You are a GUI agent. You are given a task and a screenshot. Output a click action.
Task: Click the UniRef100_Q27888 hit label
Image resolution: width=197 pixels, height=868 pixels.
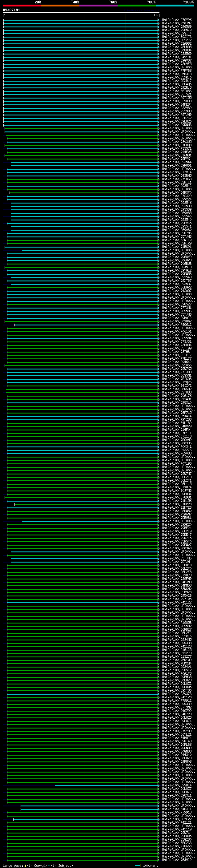(x=176, y=393)
